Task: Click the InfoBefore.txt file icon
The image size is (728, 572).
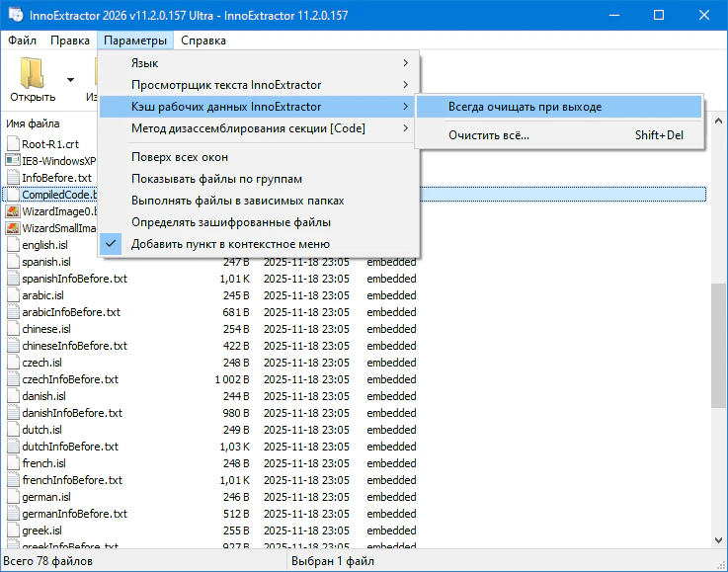Action: pos(13,177)
